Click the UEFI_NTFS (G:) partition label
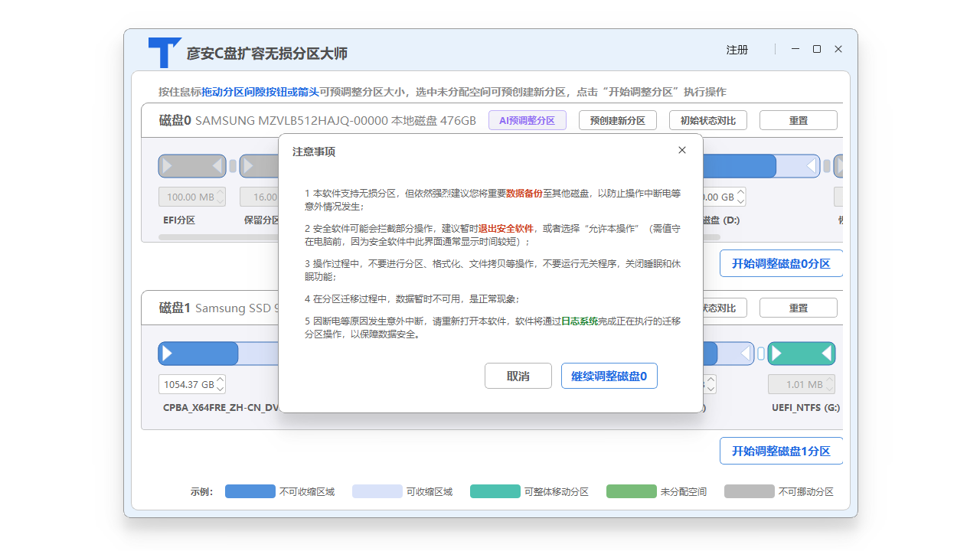Image resolution: width=980 pixels, height=551 pixels. click(x=805, y=407)
